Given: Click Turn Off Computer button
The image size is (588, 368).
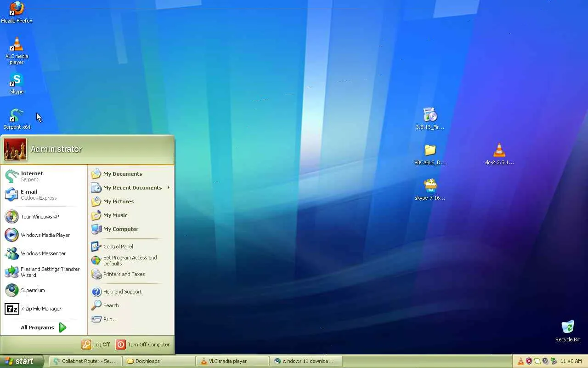Looking at the screenshot, I should pyautogui.click(x=143, y=345).
